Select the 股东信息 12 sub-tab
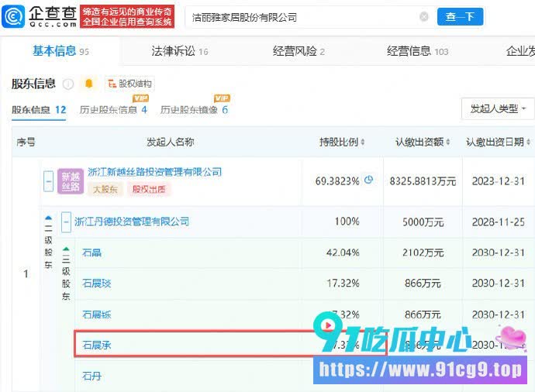The image size is (535, 392). [39, 110]
